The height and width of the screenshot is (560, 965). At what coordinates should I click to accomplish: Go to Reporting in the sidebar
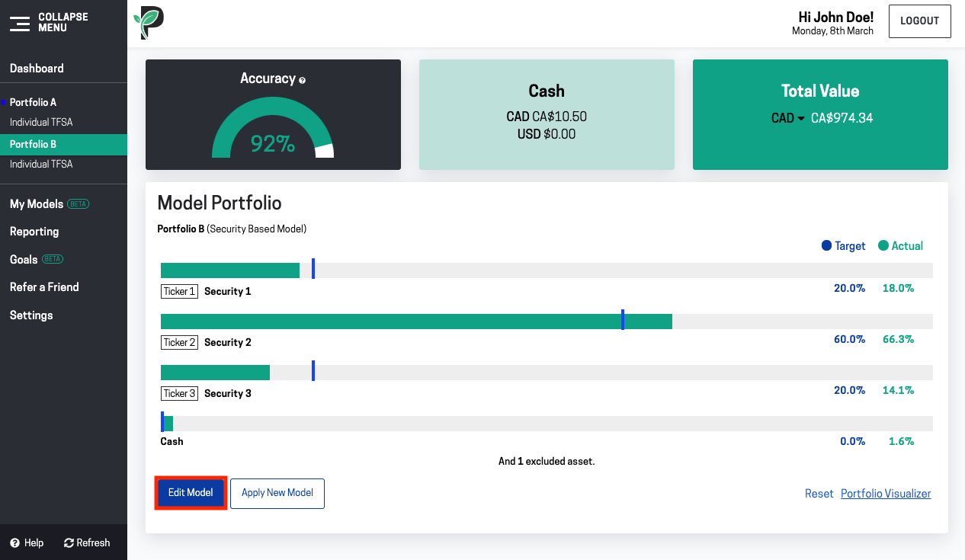34,232
